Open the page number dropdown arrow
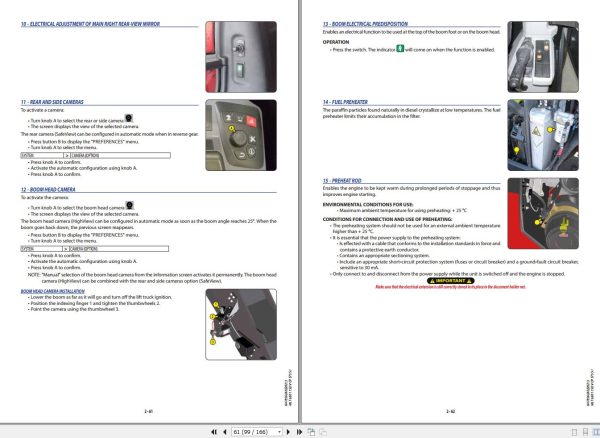The height and width of the screenshot is (438, 600). coord(279,432)
